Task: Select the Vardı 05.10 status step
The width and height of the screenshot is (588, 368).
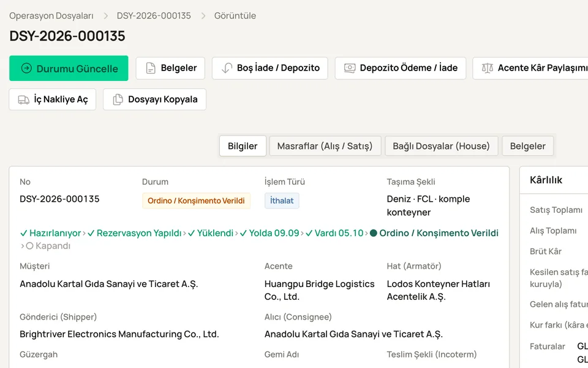Action: [x=334, y=233]
